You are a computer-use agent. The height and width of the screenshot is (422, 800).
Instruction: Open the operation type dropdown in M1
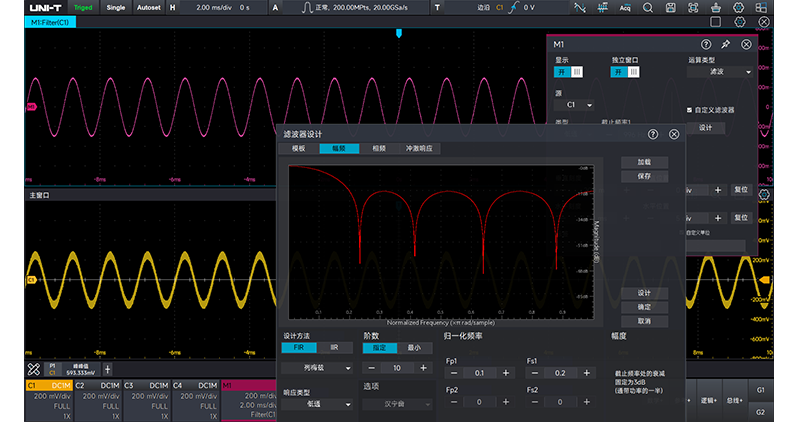pos(720,72)
